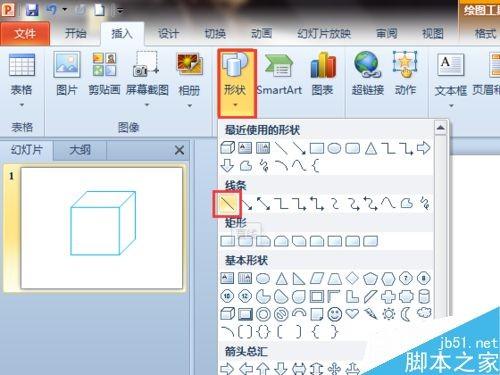The image size is (500, 375).
Task: Collapse the 形状 shapes dropdown button
Action: pos(237,83)
